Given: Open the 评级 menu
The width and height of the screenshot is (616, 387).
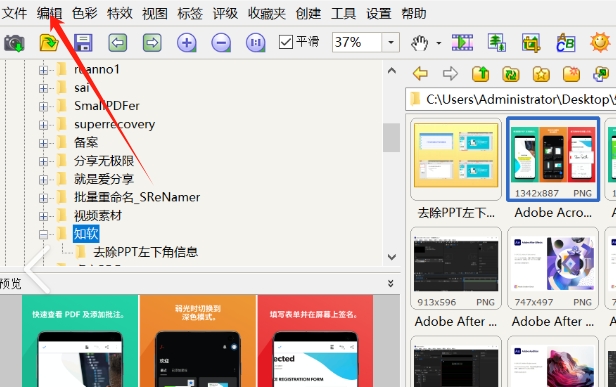Looking at the screenshot, I should 225,13.
